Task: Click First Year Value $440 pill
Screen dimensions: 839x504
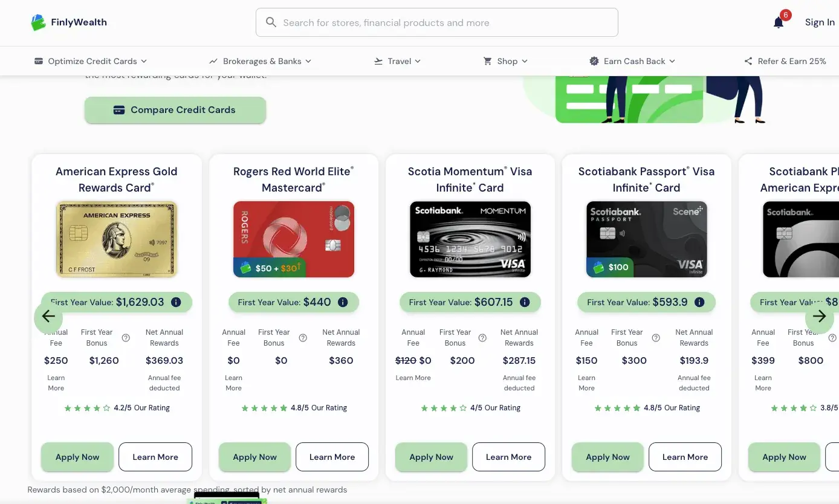Action: [x=294, y=302]
